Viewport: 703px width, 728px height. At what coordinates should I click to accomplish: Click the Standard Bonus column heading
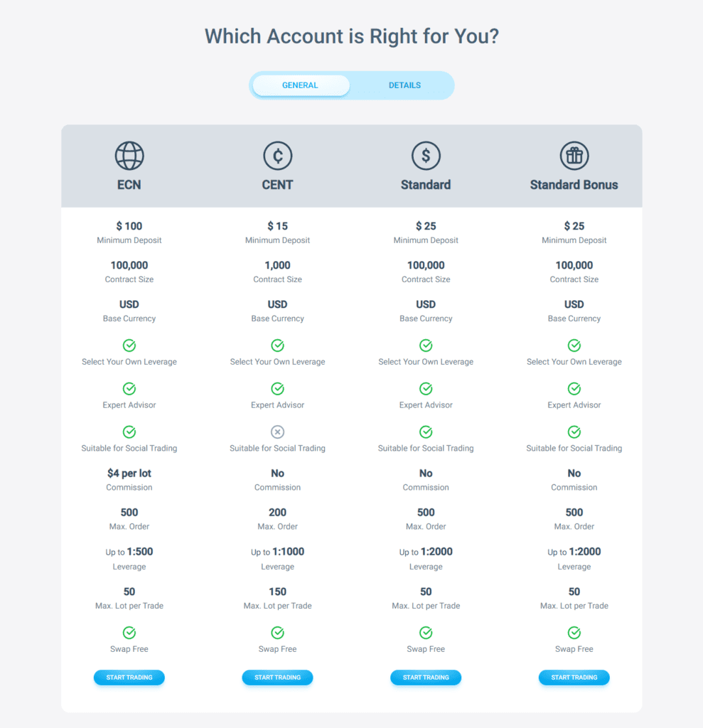coord(574,185)
